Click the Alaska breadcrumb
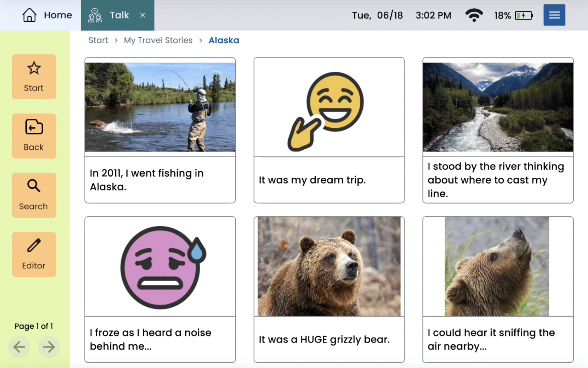The width and height of the screenshot is (588, 368). pos(224,40)
